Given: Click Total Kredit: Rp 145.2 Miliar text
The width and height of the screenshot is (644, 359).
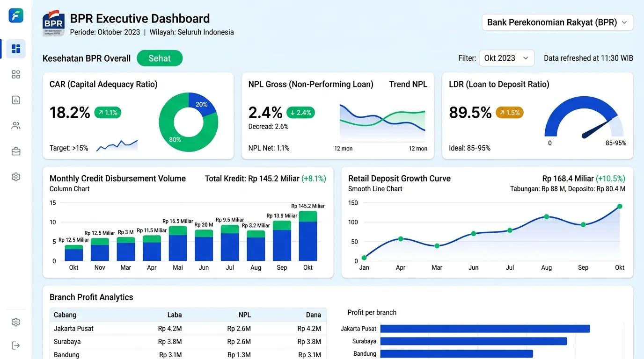Looking at the screenshot, I should tap(252, 179).
